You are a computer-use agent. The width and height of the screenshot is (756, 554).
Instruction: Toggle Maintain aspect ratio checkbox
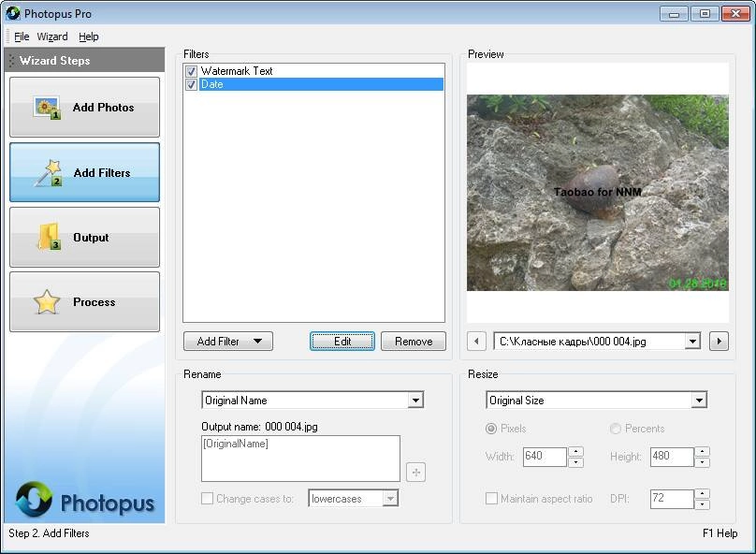[x=491, y=498]
